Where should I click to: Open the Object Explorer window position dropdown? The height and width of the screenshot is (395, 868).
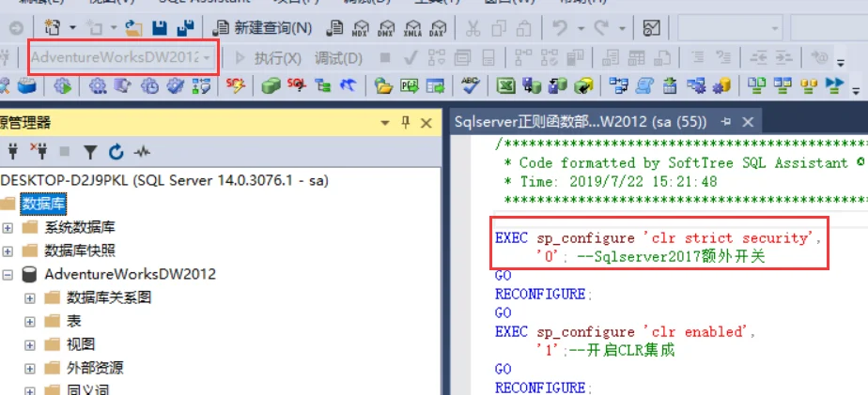(x=385, y=123)
